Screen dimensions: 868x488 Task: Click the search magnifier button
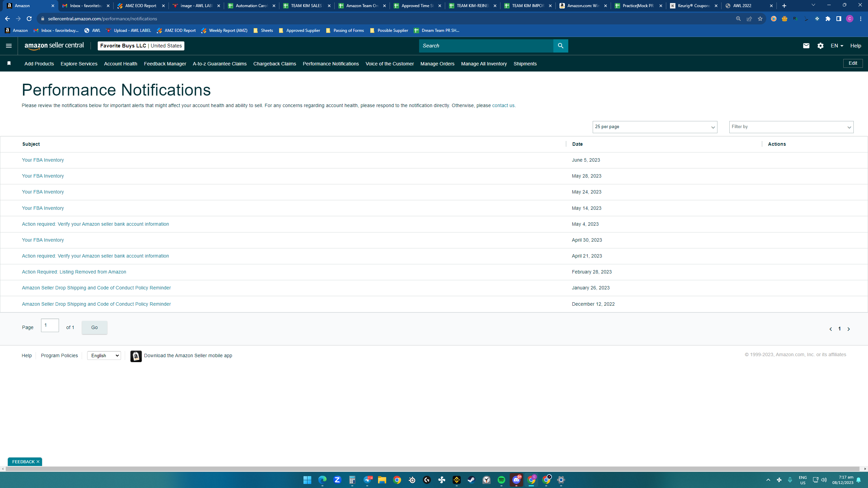tap(560, 46)
